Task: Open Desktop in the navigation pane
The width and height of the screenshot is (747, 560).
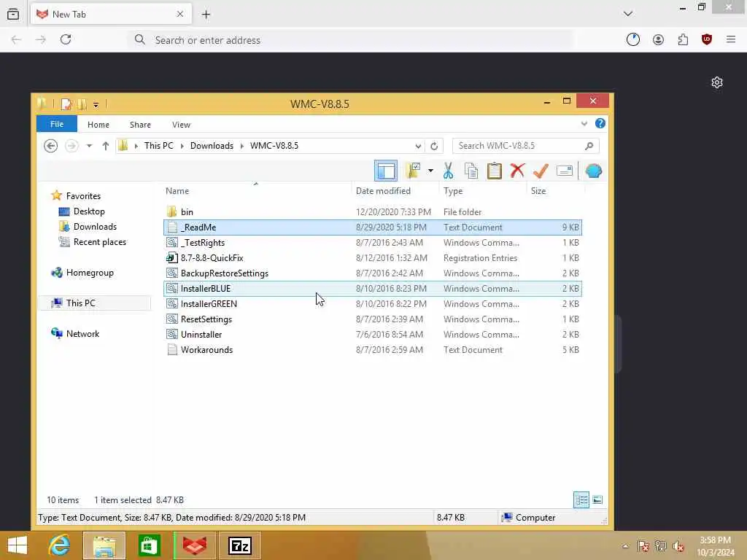Action: [88, 211]
